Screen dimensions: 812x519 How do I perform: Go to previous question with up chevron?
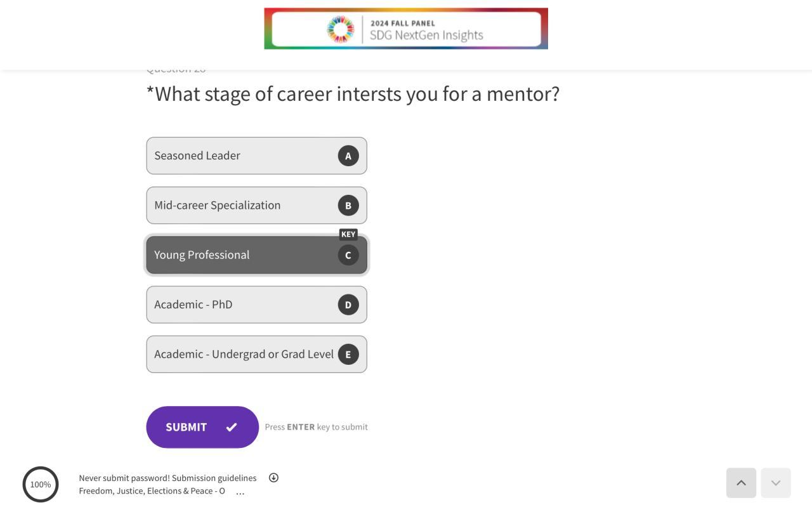coord(741,483)
